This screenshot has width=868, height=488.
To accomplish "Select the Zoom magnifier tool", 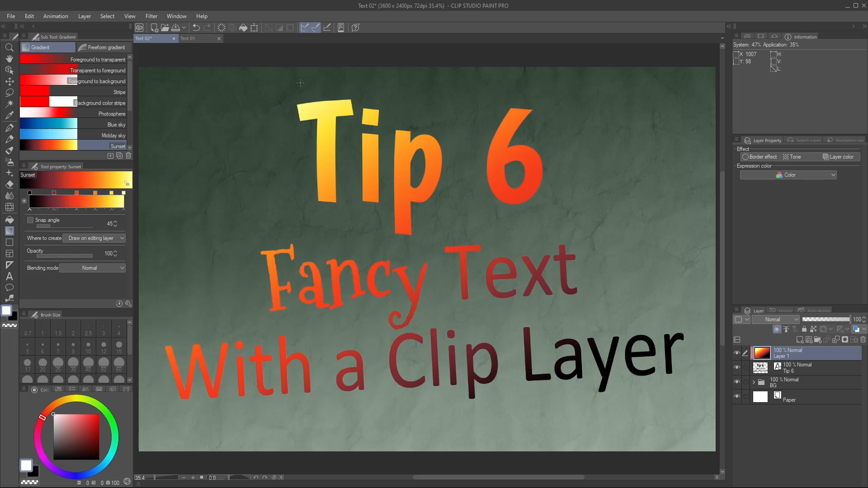I will tap(9, 47).
